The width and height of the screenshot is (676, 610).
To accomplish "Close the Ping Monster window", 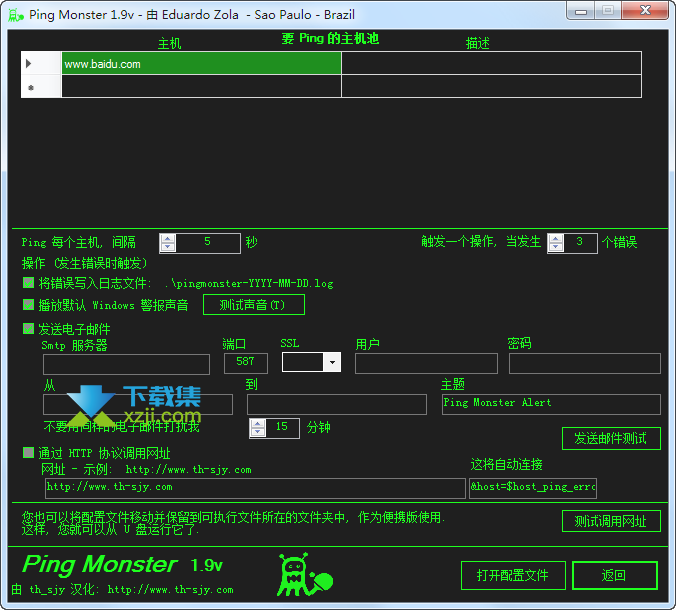I will (x=645, y=11).
